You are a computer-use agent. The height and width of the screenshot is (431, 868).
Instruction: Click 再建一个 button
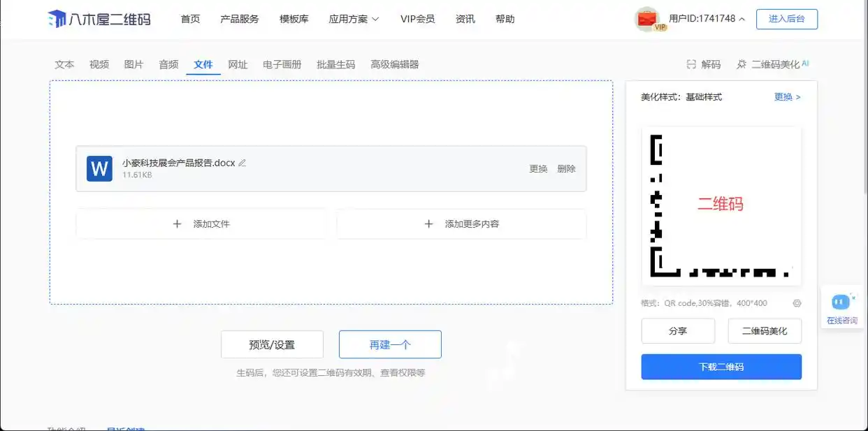coord(390,344)
